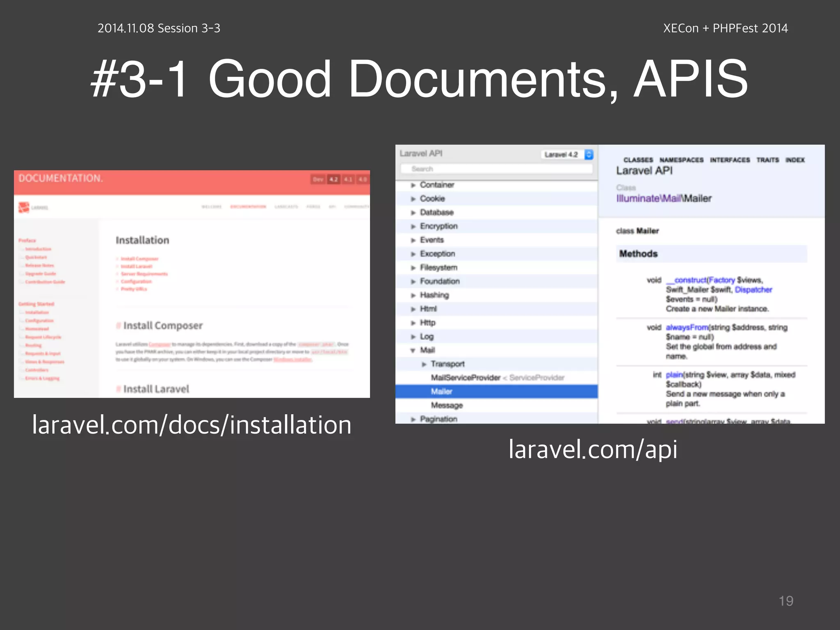840x630 pixels.
Task: Expand the Database tree node arrow
Action: coord(413,213)
